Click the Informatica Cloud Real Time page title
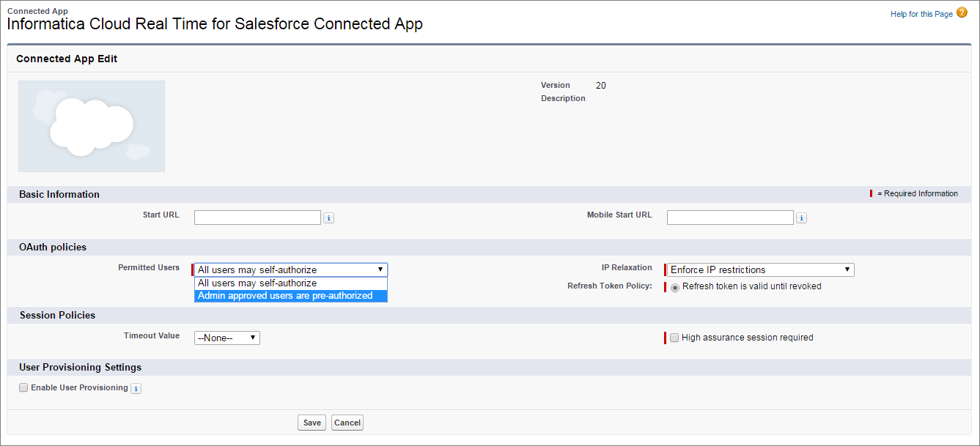The width and height of the screenshot is (980, 446). [x=215, y=24]
